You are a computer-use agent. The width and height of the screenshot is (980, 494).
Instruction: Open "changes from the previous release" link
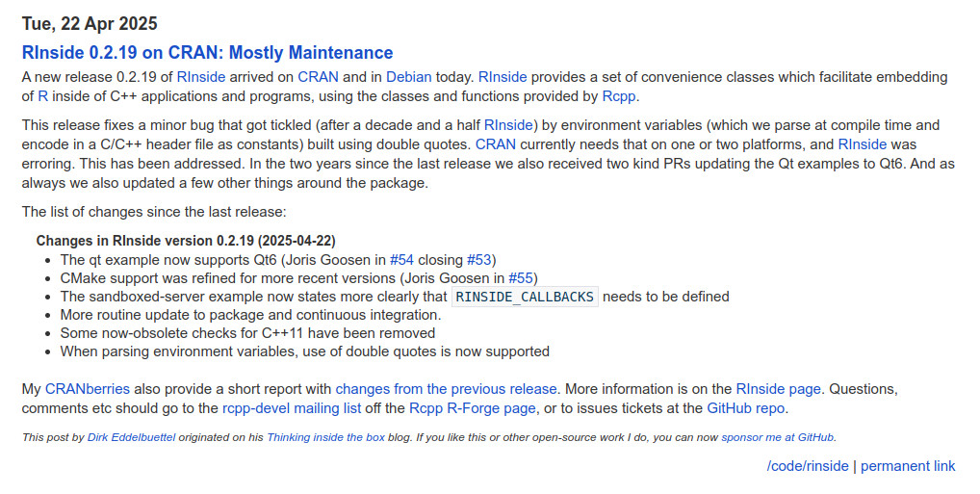click(447, 389)
